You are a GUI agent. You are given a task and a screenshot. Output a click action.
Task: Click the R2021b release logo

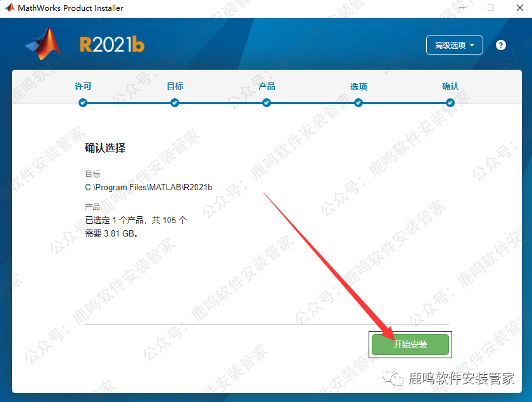111,44
